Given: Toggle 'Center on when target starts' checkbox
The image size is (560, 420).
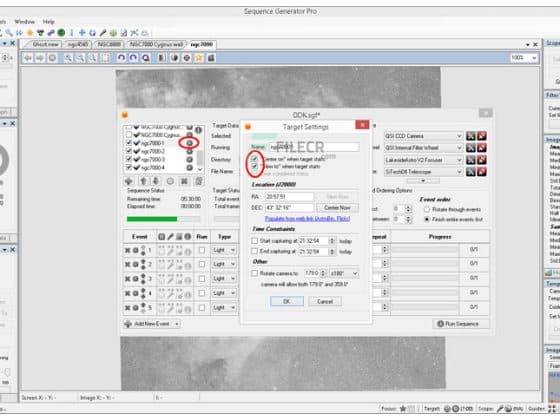Looking at the screenshot, I should (x=254, y=159).
